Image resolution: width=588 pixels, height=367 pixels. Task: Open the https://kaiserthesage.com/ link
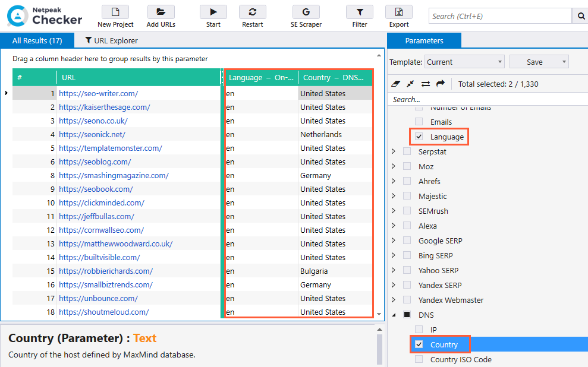pos(104,107)
